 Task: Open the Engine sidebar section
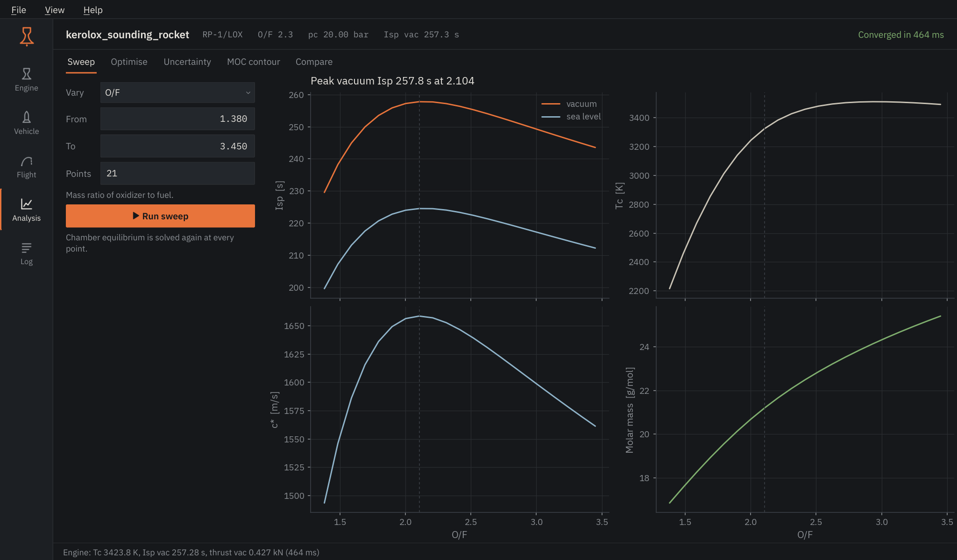pos(27,80)
